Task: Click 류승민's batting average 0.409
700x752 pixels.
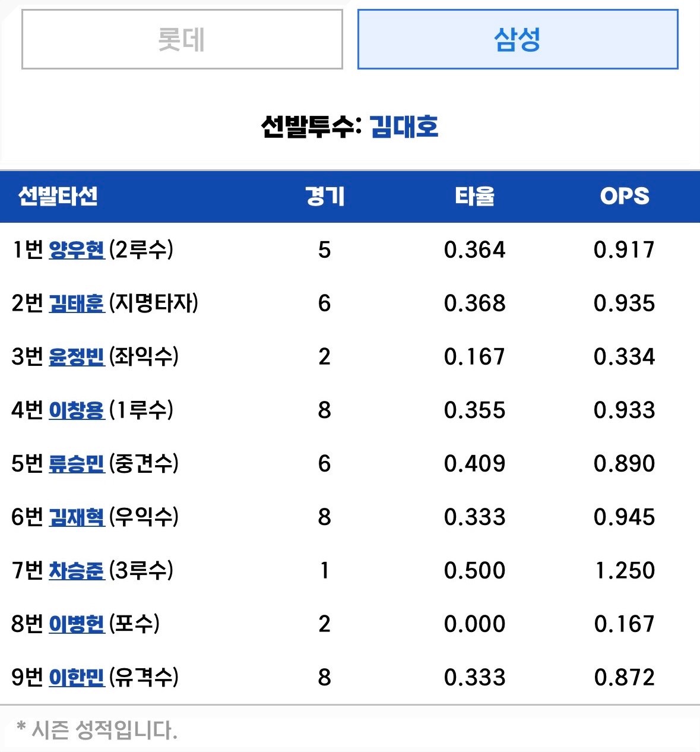Action: [x=474, y=463]
